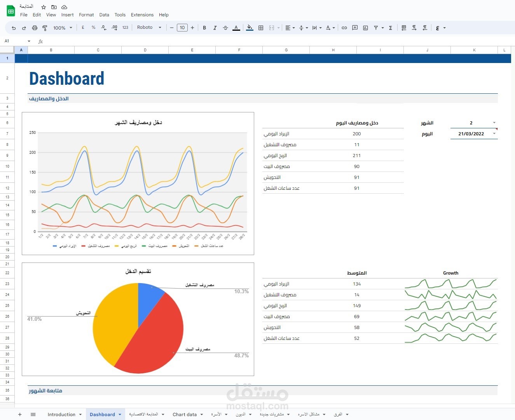Click the borders icon
The width and height of the screenshot is (515, 420).
(x=261, y=28)
